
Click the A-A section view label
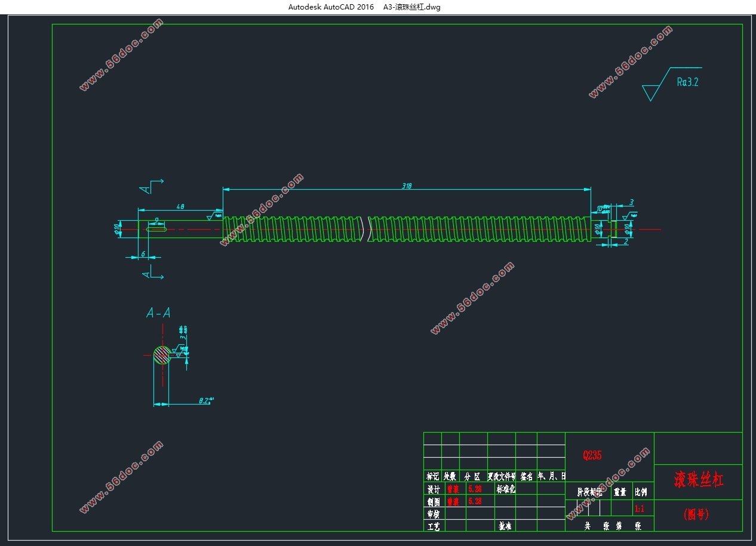pos(158,313)
